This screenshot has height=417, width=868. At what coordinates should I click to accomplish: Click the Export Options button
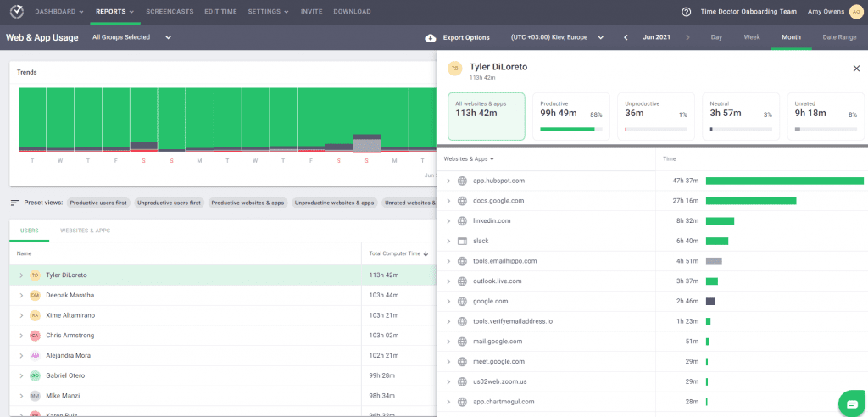(x=457, y=37)
